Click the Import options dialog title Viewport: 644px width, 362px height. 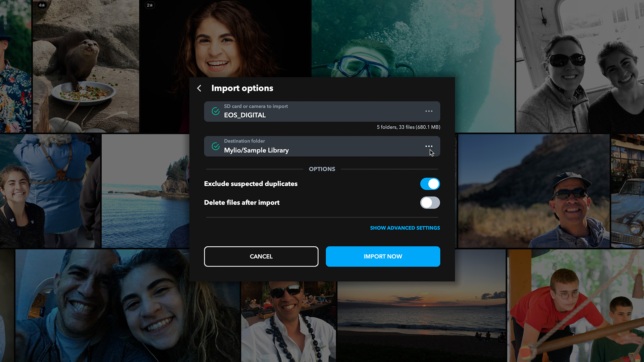[x=242, y=88]
